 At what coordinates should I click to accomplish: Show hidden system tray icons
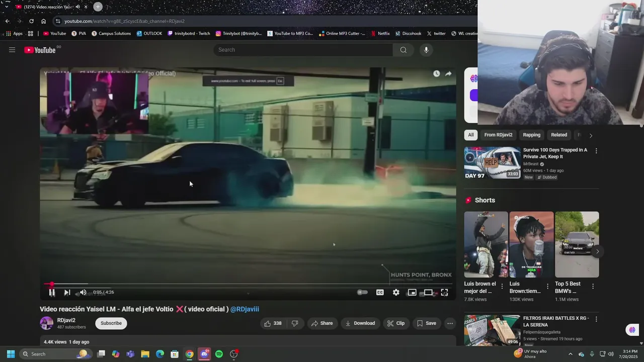pos(571,354)
